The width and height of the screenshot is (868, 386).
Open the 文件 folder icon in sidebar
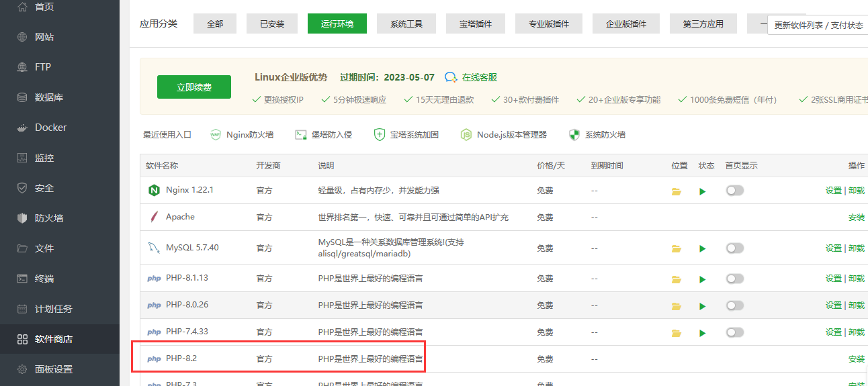22,248
